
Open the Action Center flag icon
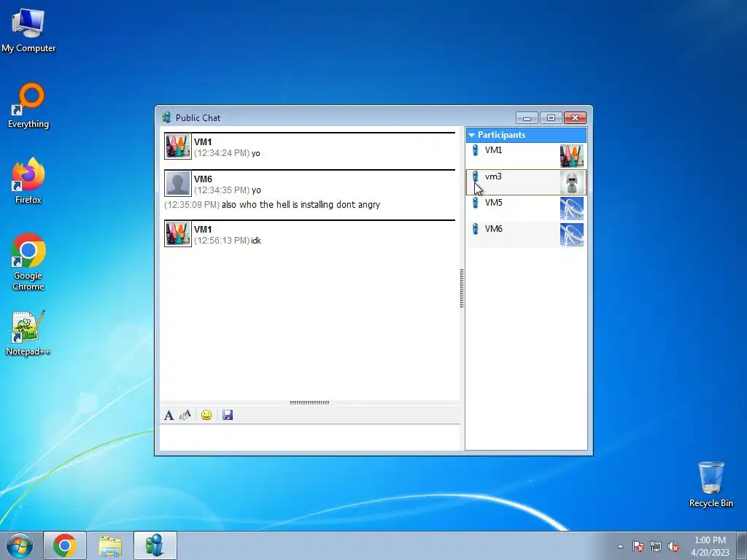tap(638, 546)
